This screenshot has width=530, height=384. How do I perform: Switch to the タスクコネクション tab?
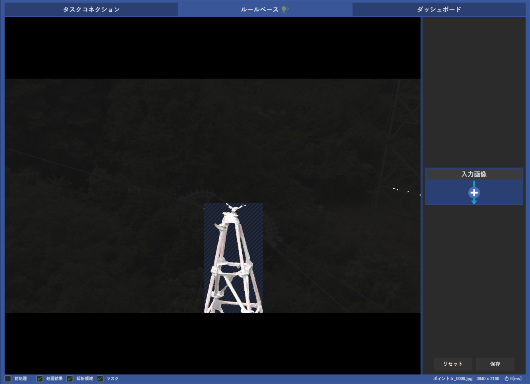click(91, 9)
